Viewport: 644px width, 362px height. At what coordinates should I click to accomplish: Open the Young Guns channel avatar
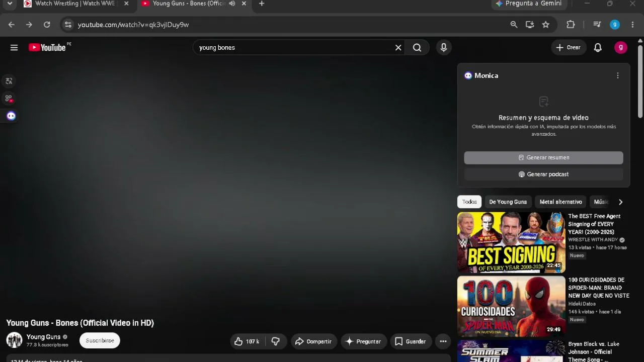[14, 340]
